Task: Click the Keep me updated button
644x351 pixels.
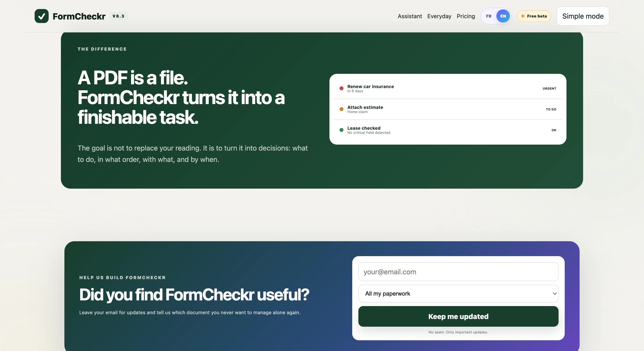Action: click(x=458, y=316)
